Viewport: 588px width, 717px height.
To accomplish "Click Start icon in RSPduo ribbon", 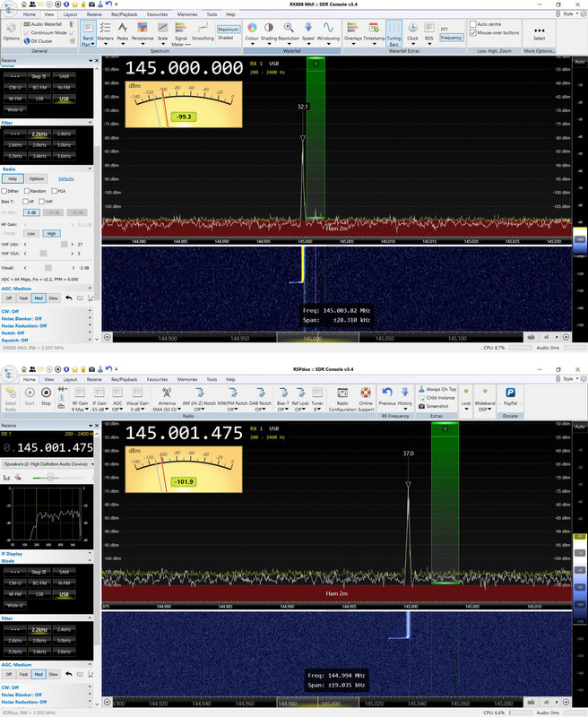I will coord(30,396).
